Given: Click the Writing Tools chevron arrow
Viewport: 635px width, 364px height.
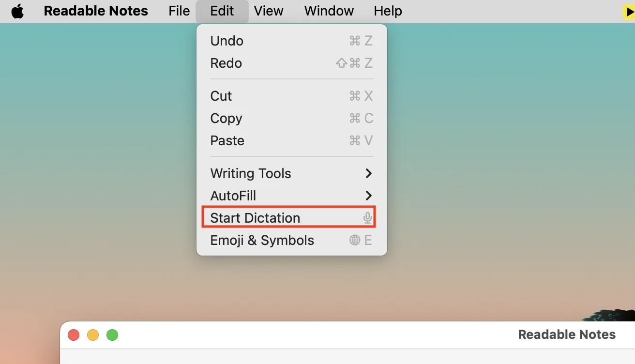Looking at the screenshot, I should pyautogui.click(x=368, y=173).
